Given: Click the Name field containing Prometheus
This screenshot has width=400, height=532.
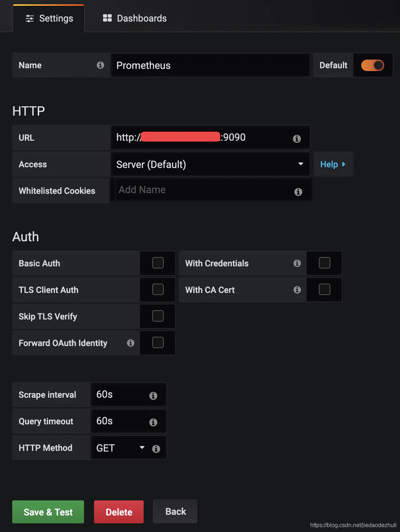Looking at the screenshot, I should [x=210, y=65].
